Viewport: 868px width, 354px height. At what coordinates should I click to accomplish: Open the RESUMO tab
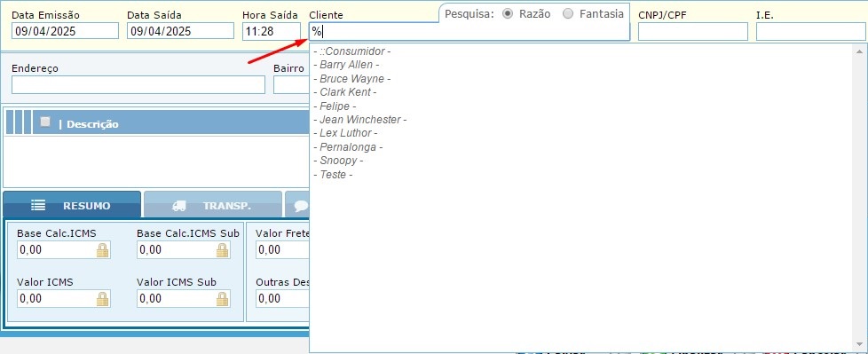click(72, 205)
